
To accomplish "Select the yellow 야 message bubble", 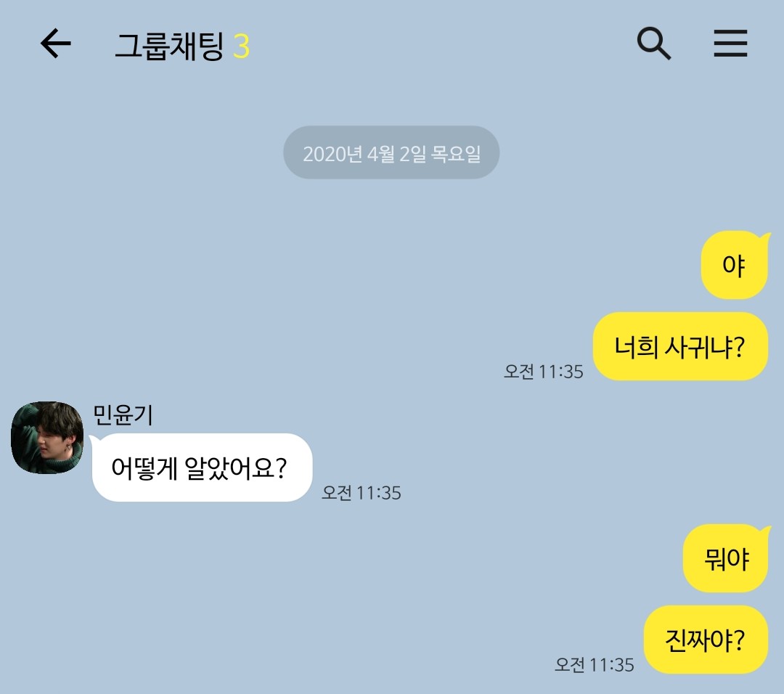I will (x=734, y=265).
